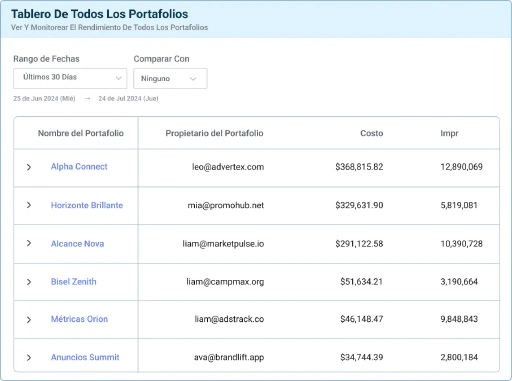Click cost value $329,631.90

(359, 205)
